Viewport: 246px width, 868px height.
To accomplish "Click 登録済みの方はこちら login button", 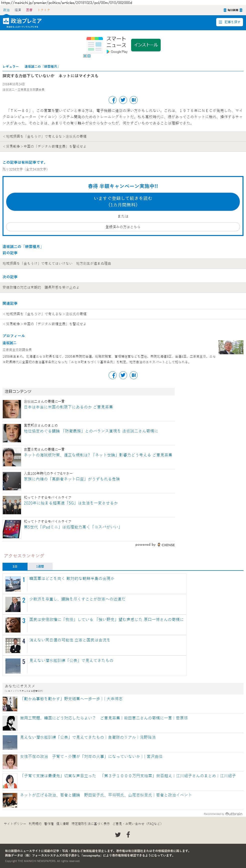I will pos(123,227).
